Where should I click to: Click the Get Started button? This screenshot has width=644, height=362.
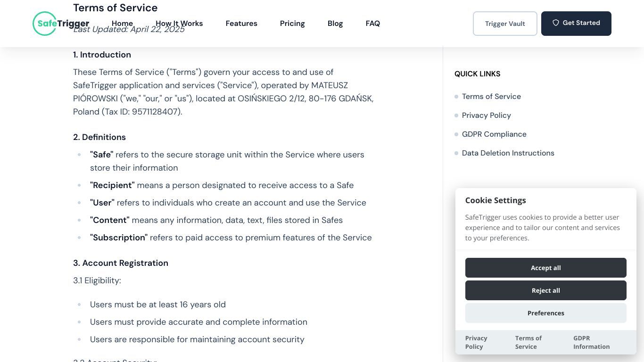(x=576, y=24)
